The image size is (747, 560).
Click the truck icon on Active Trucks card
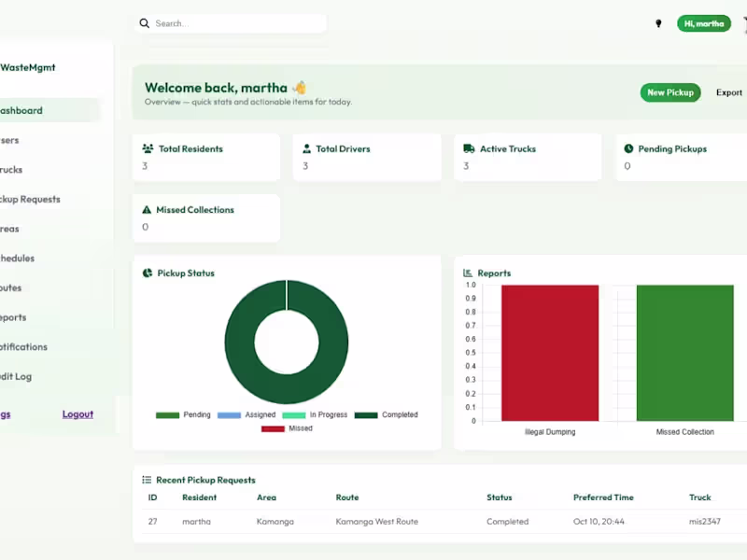(467, 147)
